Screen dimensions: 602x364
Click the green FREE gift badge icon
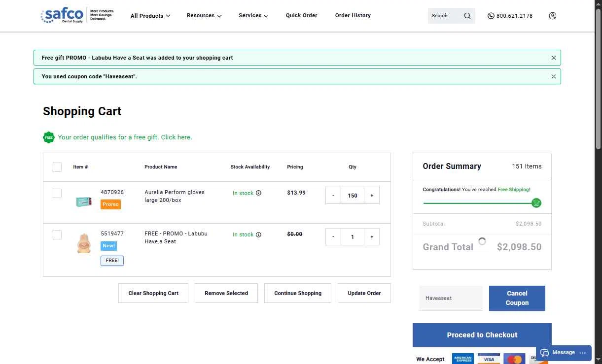click(48, 137)
